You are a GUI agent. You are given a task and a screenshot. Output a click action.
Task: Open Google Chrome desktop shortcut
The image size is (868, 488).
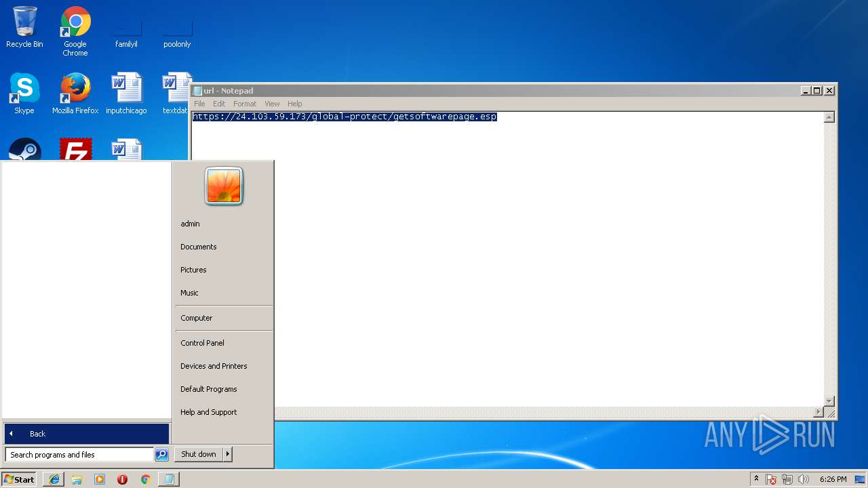(x=75, y=31)
